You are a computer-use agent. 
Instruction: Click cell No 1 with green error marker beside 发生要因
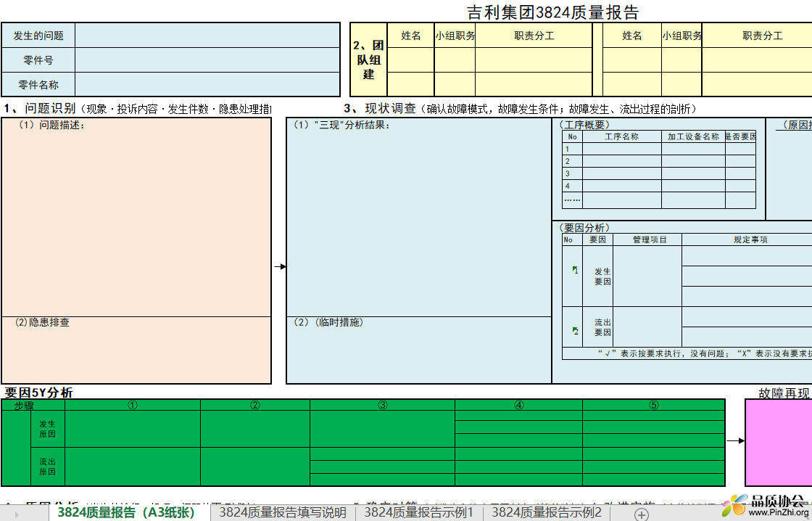pyautogui.click(x=572, y=276)
